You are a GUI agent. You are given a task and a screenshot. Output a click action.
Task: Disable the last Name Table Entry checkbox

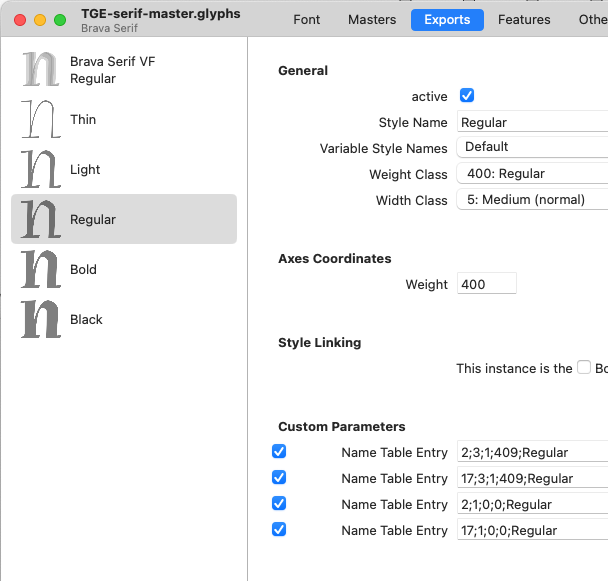[x=280, y=530]
